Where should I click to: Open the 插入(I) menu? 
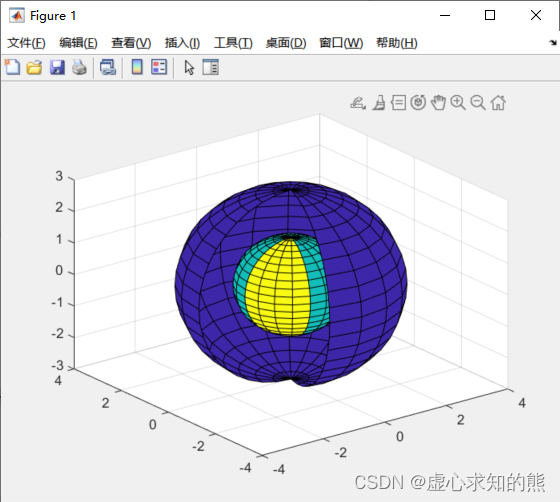[182, 43]
